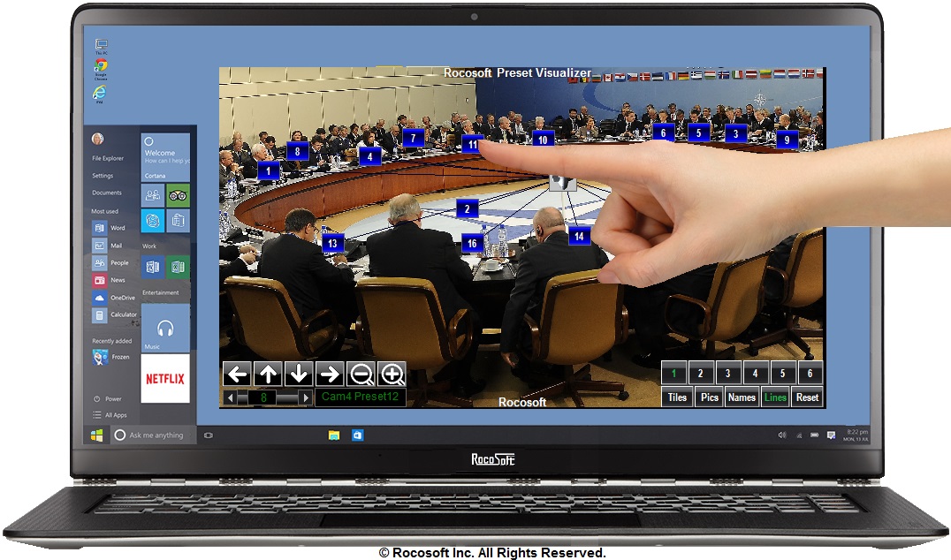The height and width of the screenshot is (560, 951).
Task: Select preset marker 4 on the camera view
Action: click(370, 156)
